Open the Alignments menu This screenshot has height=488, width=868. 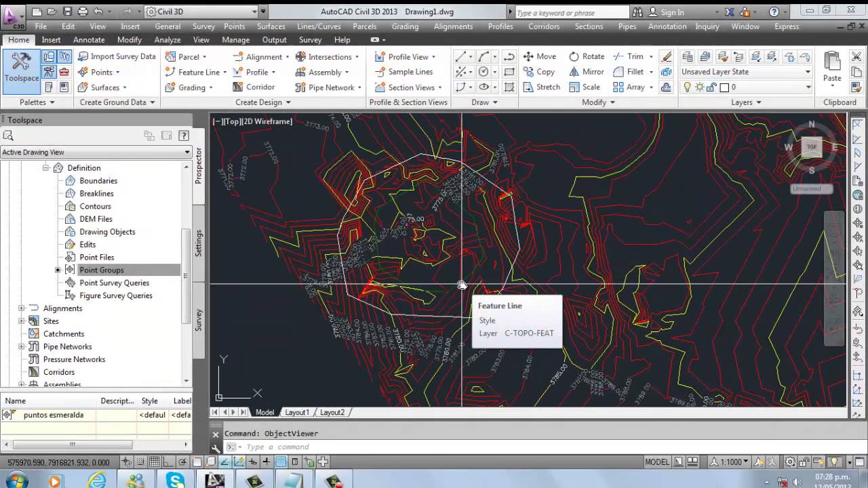453,26
